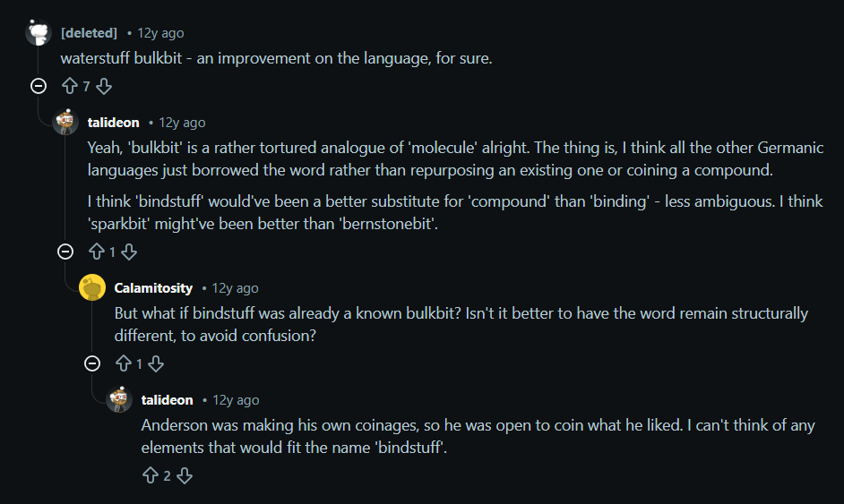
Task: Click talideon's avatar on the last reply
Action: (119, 400)
